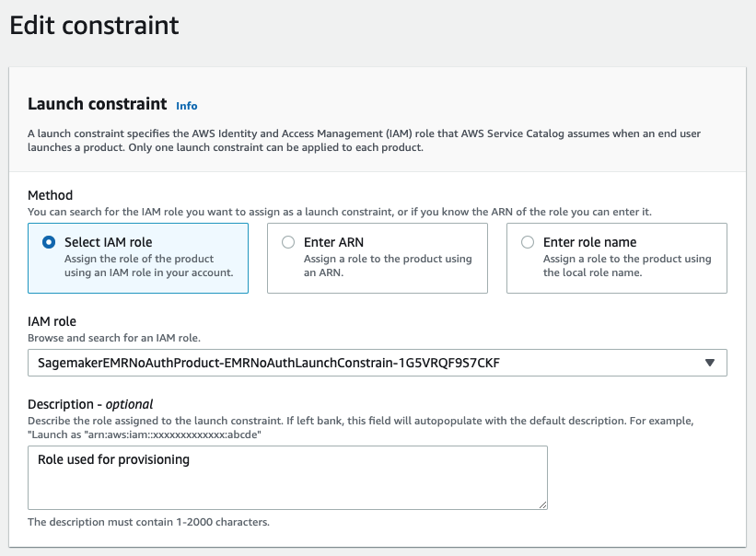
Task: Open the IAM role dropdown showing SagemakerEMRNoAuthProduct
Action: tap(368, 363)
